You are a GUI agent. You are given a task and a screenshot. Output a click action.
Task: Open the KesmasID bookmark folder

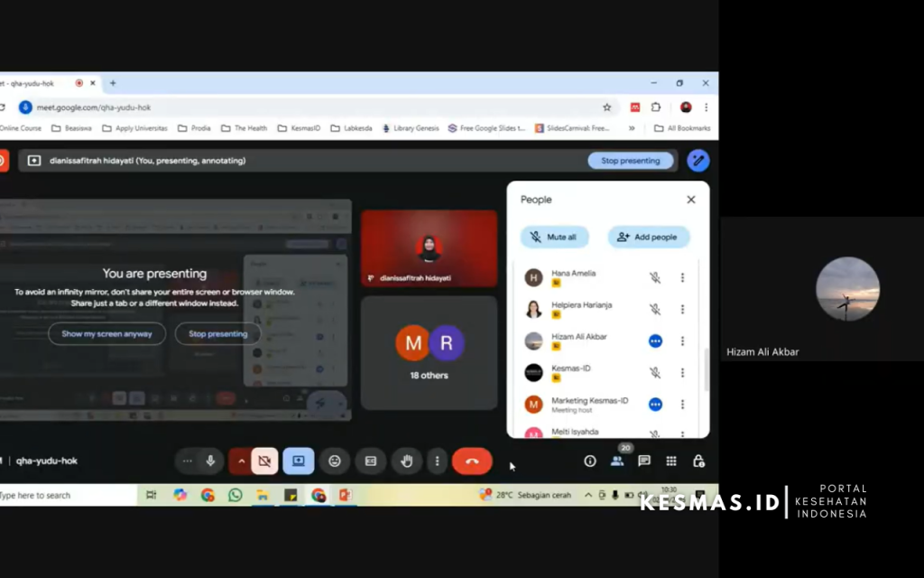299,128
